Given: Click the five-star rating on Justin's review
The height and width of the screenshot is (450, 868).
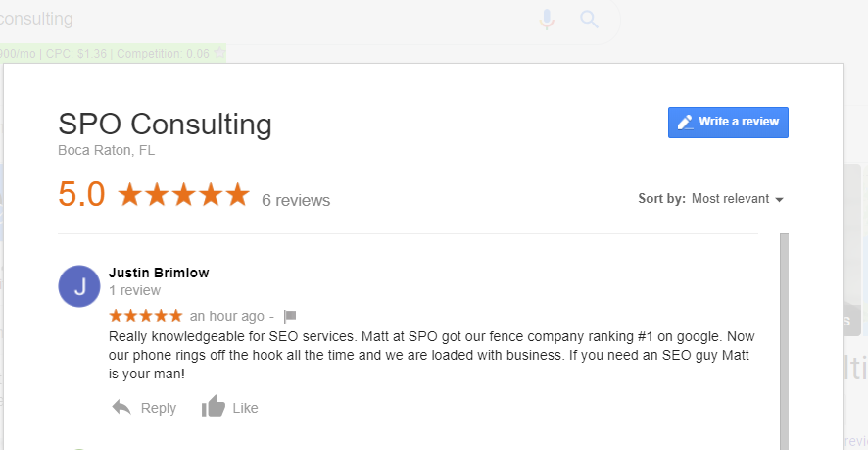Looking at the screenshot, I should coord(146,316).
